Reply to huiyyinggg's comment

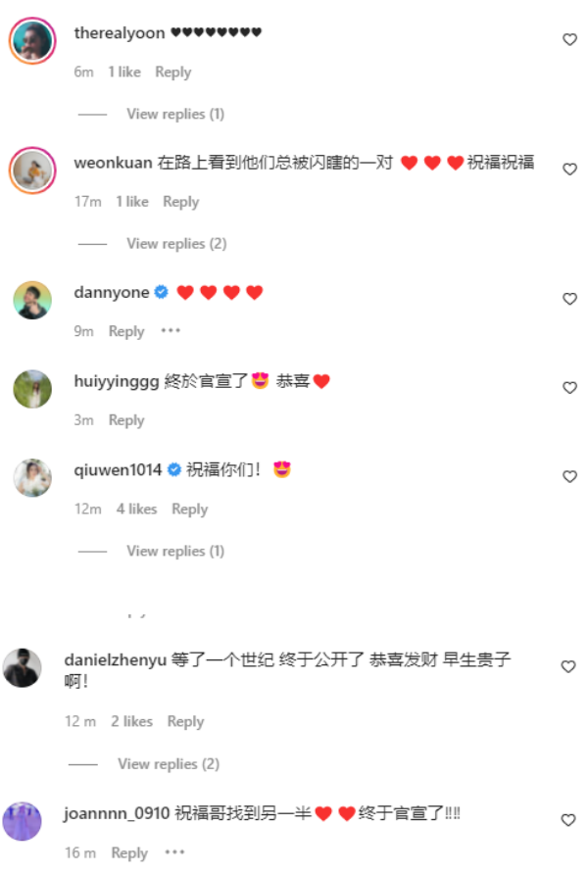tap(126, 419)
